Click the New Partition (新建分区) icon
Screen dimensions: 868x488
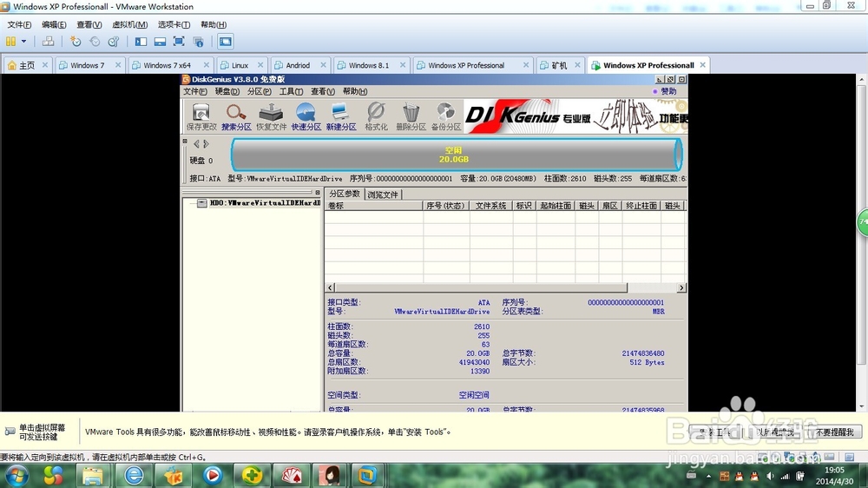tap(341, 117)
